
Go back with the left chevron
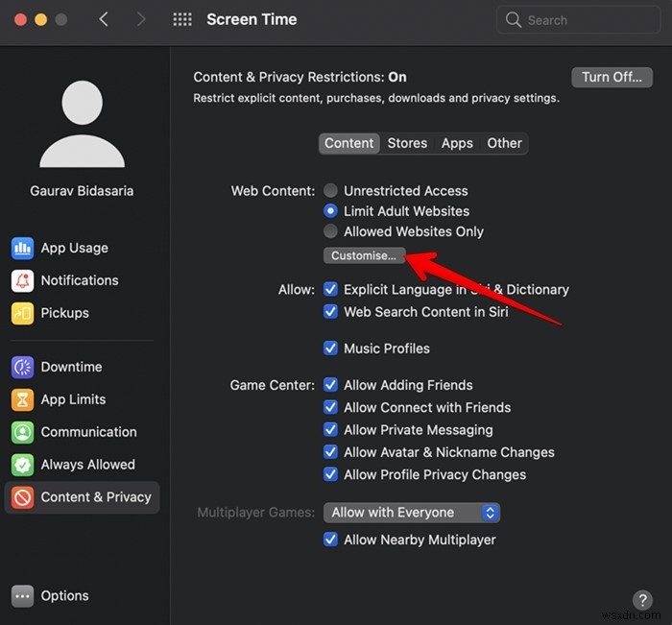[x=104, y=19]
